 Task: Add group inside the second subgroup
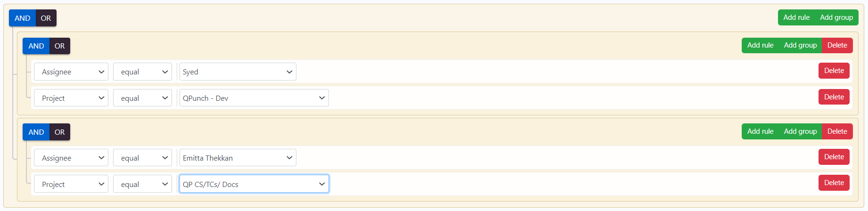800,131
